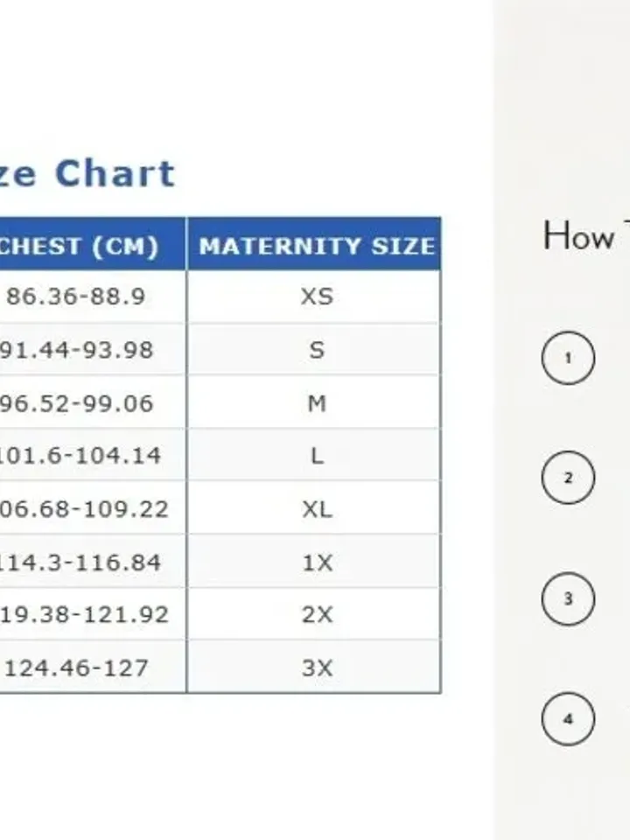Viewport: 630px width, 840px height.
Task: Click the step 1 circle icon
Action: coord(568,358)
